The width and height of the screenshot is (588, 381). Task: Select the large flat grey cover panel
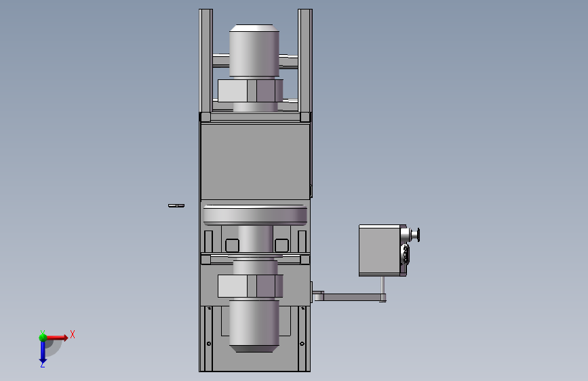[x=256, y=161]
